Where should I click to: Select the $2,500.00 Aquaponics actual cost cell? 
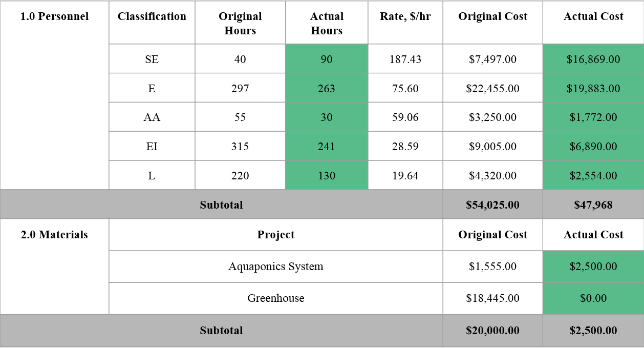593,267
